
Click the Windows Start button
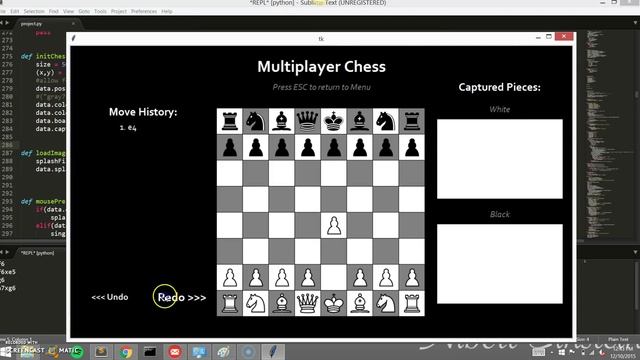[x=6, y=352]
